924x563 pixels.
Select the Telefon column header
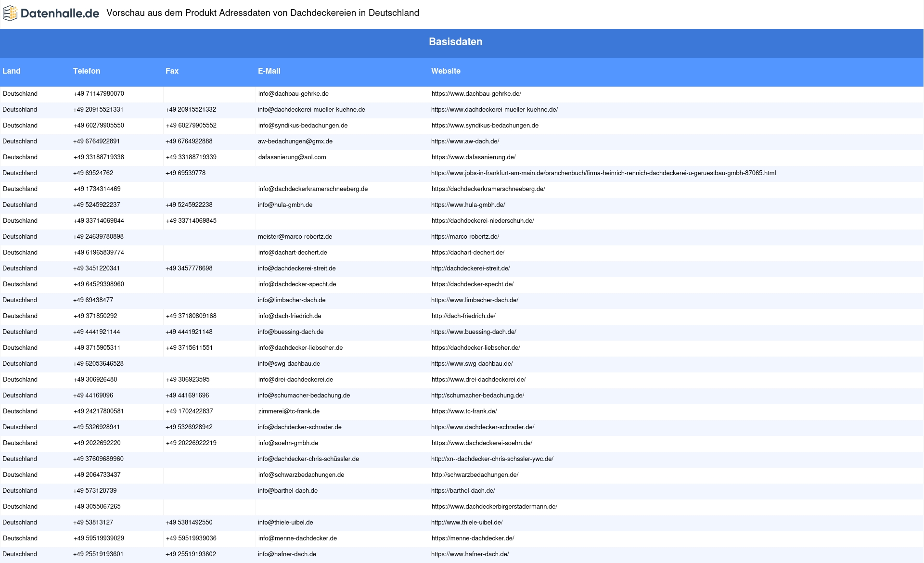(87, 71)
